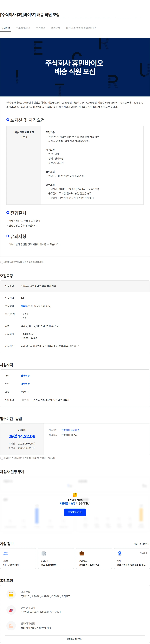150x644 pixels.
Task: Click the 로그인/회원가입 button
Action: [75, 512]
